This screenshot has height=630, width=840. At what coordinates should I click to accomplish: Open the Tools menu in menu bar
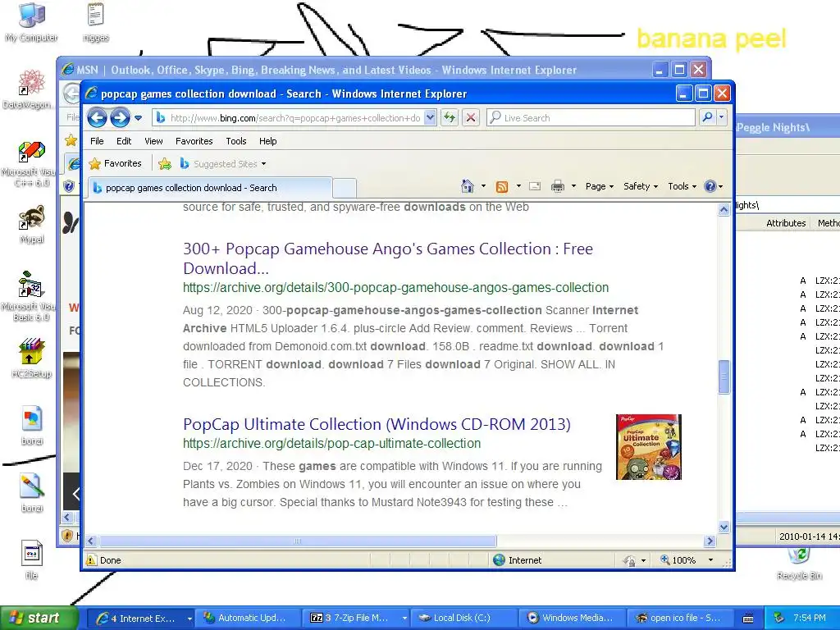(235, 141)
